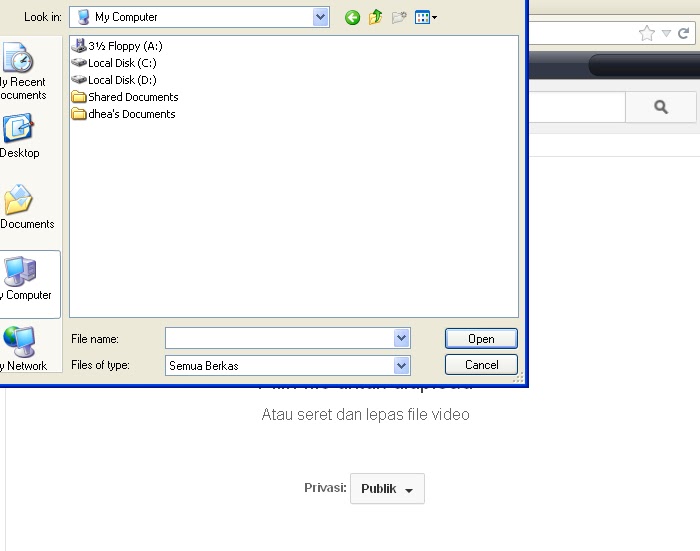Viewport: 700px width, 551px height.
Task: Click the 'Privasi:' label
Action: click(x=325, y=488)
